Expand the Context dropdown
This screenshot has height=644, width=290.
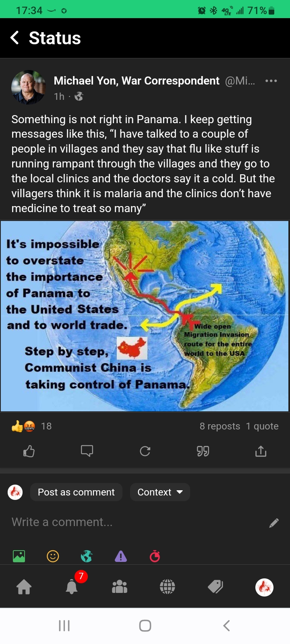160,492
